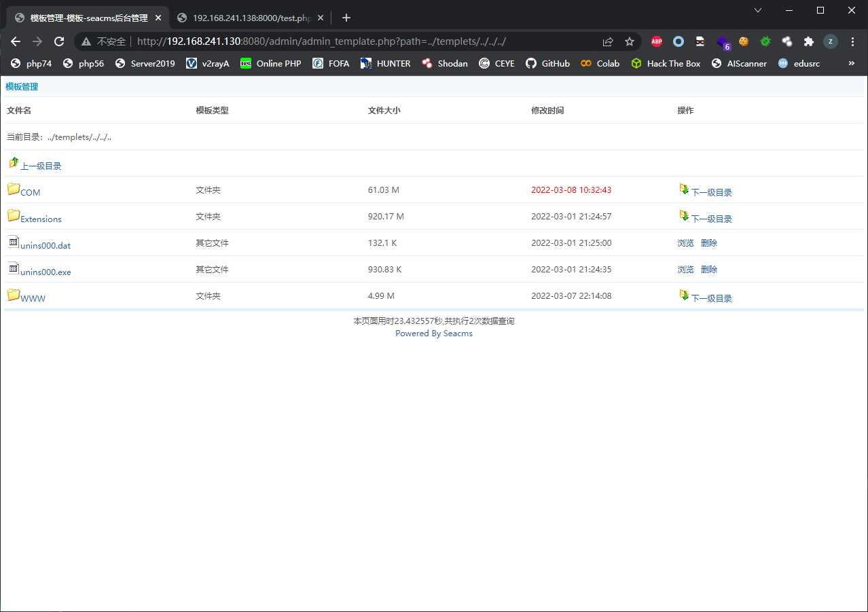Open the Colab bookmark
Screen dimensions: 868x612
tap(600, 63)
